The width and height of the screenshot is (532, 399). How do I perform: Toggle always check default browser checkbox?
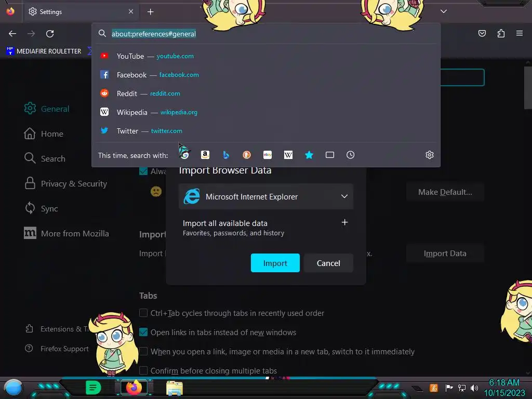(143, 171)
